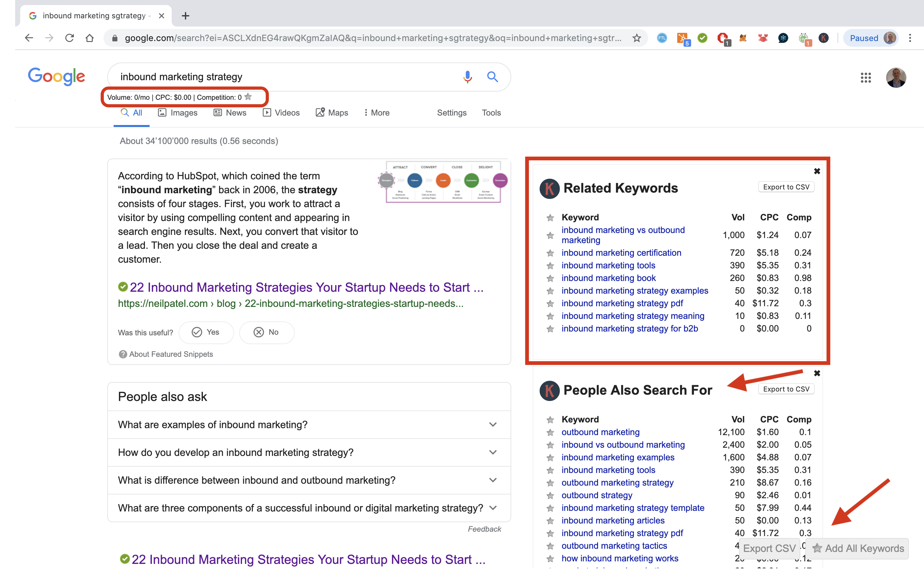Click the magnifier search button
The width and height of the screenshot is (924, 586).
[492, 77]
